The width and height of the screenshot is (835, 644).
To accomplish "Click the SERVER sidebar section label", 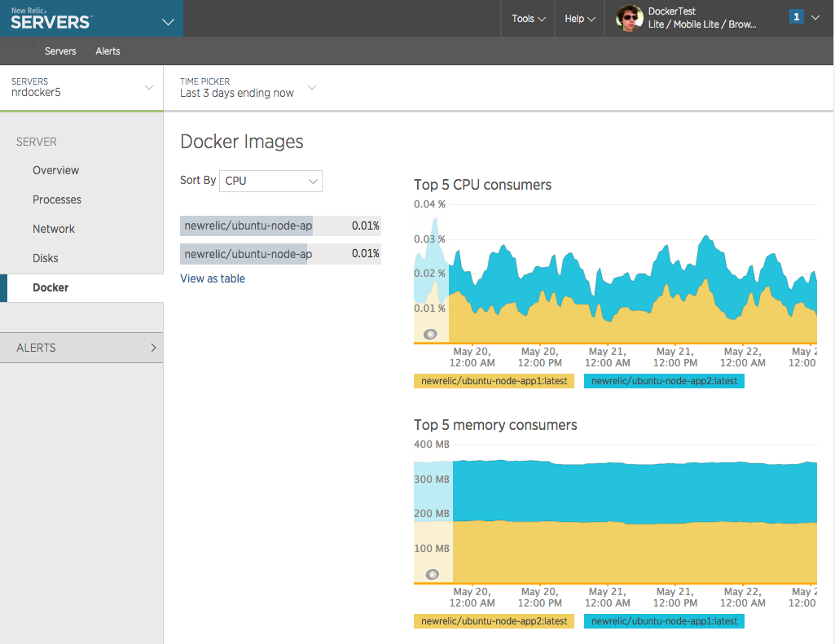I will [36, 142].
